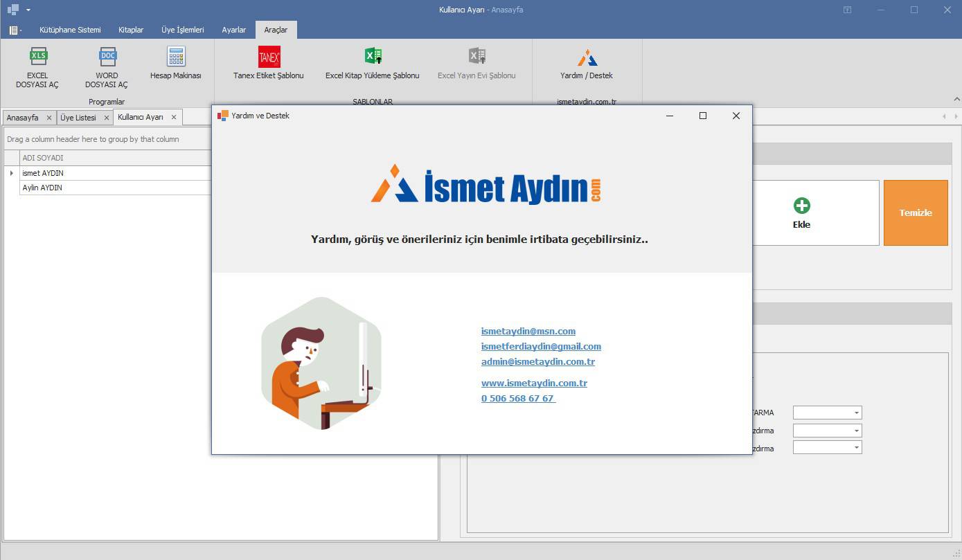This screenshot has height=560, width=962.
Task: Open the middle settings dropdown
Action: pyautogui.click(x=856, y=431)
